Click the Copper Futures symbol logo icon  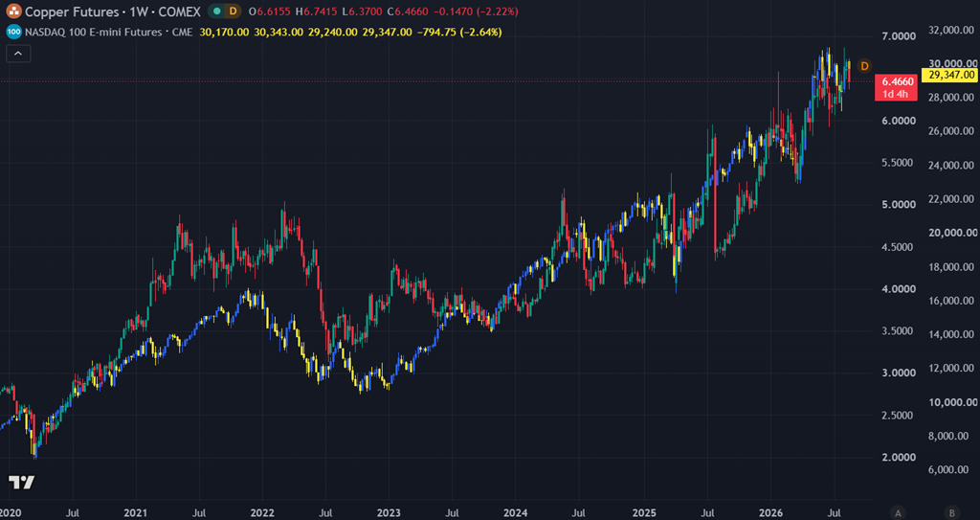[12, 11]
